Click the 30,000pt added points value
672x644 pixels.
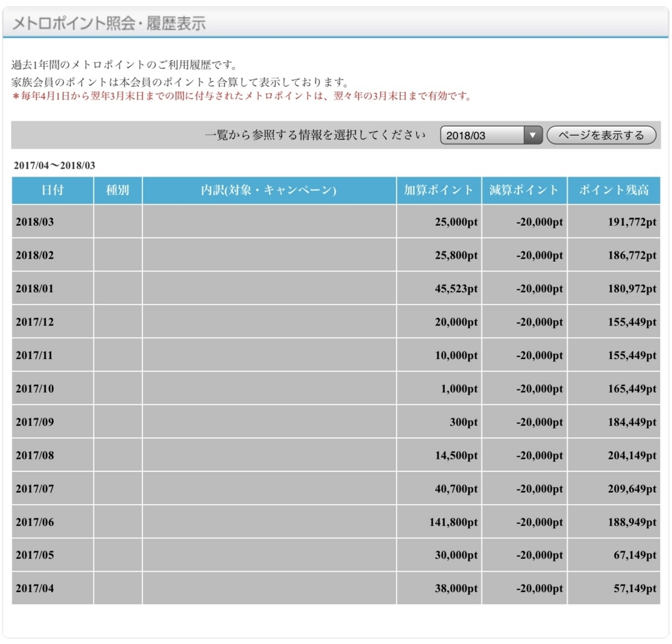(456, 555)
